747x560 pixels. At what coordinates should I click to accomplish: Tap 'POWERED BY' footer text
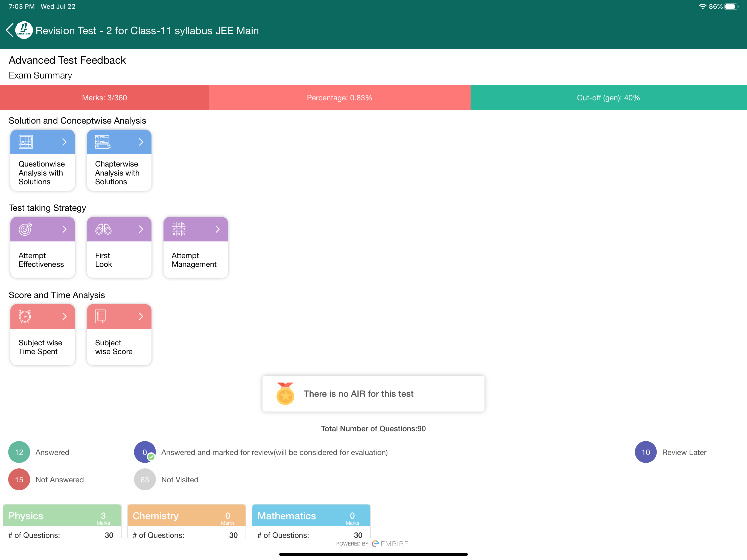pos(352,544)
